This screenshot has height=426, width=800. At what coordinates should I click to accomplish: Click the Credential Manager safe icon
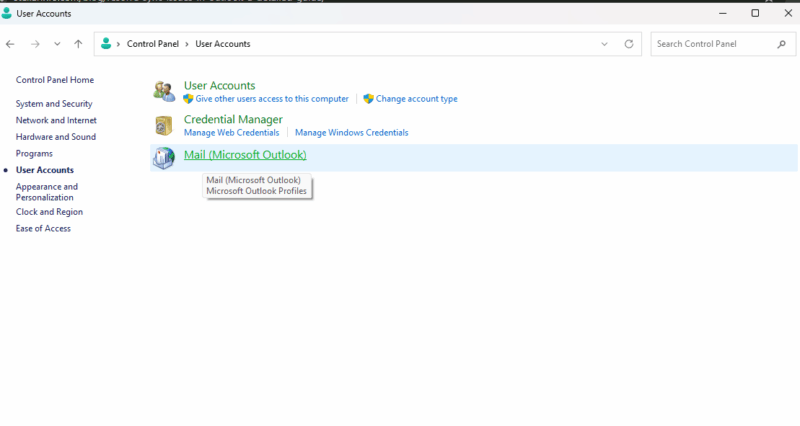[x=164, y=125]
